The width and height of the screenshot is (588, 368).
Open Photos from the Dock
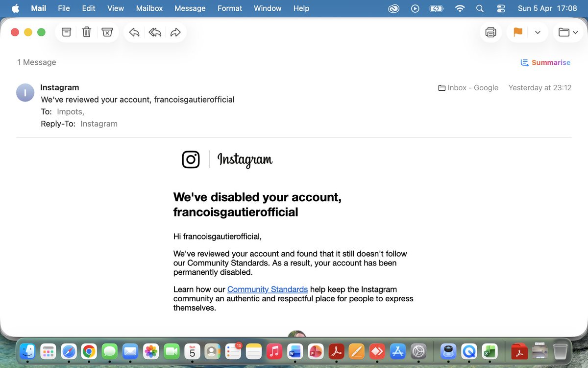151,351
